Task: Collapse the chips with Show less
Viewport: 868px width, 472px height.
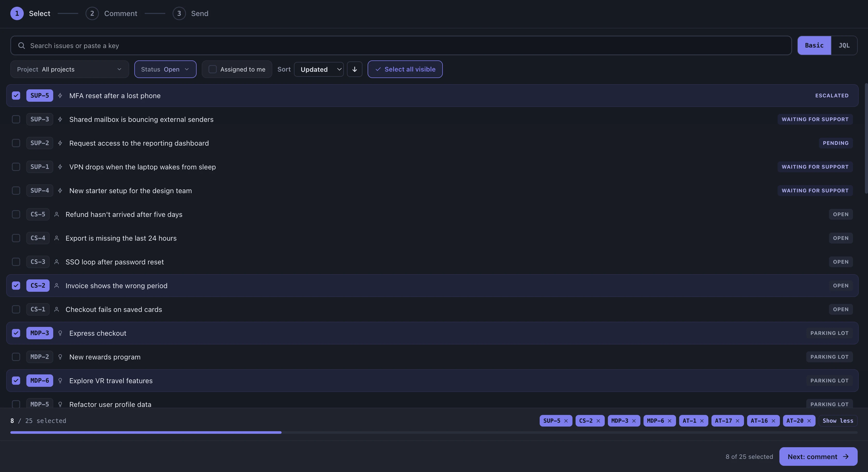Action: pos(838,421)
